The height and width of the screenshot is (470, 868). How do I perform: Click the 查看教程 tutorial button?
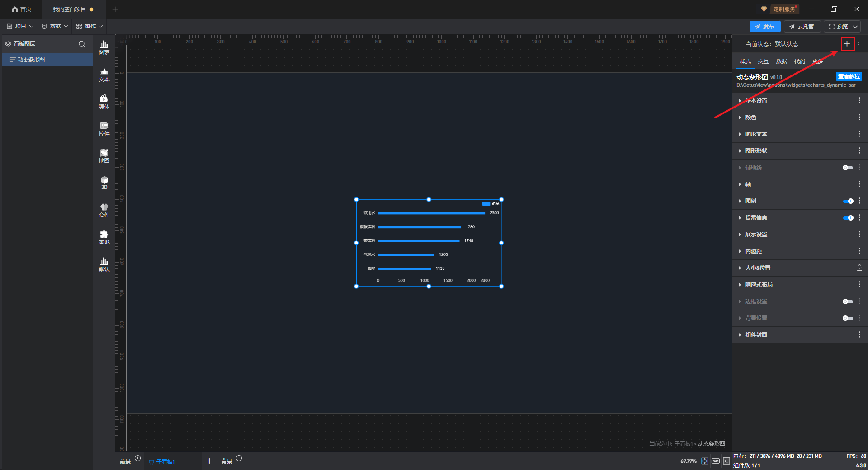tap(849, 76)
